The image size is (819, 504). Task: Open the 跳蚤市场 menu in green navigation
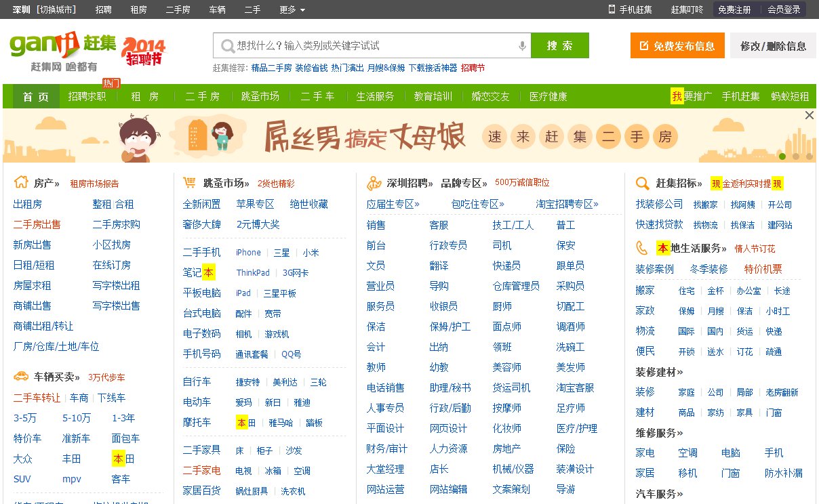click(260, 96)
